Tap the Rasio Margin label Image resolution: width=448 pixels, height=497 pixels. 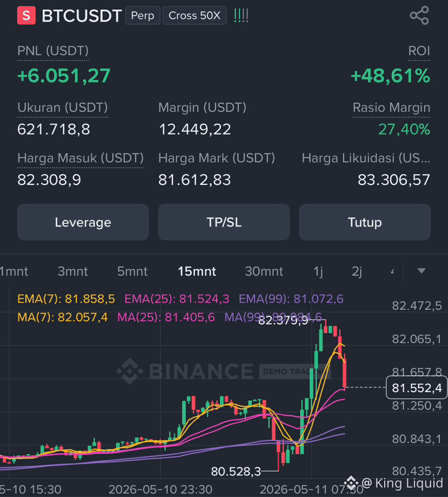click(x=391, y=108)
